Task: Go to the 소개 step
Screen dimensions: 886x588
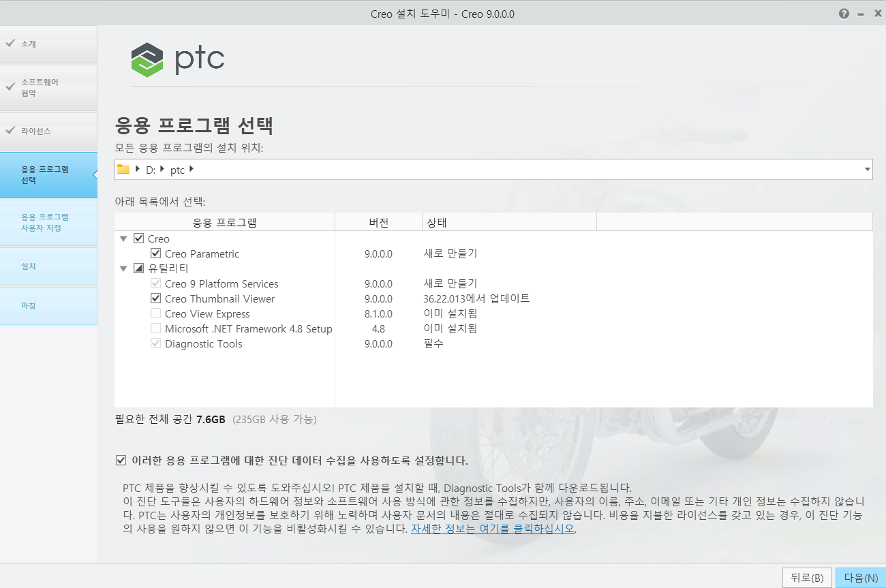Action: click(x=48, y=44)
